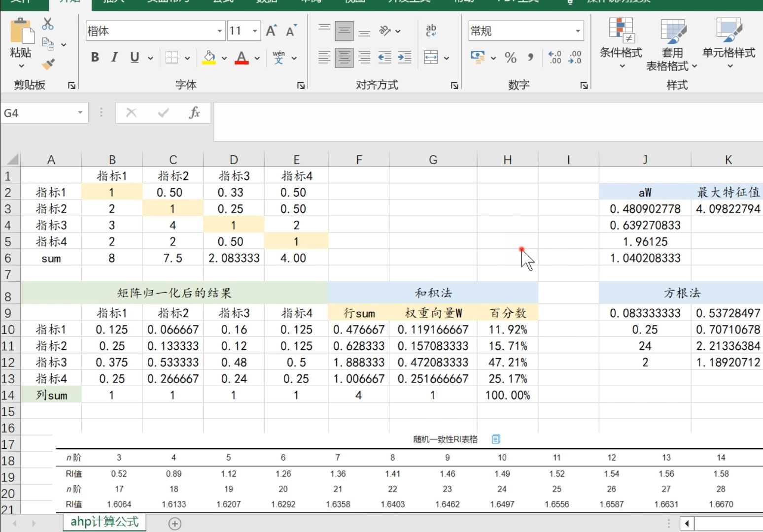This screenshot has height=532, width=763.
Task: Expand merge cells dropdown arrow
Action: (x=447, y=58)
